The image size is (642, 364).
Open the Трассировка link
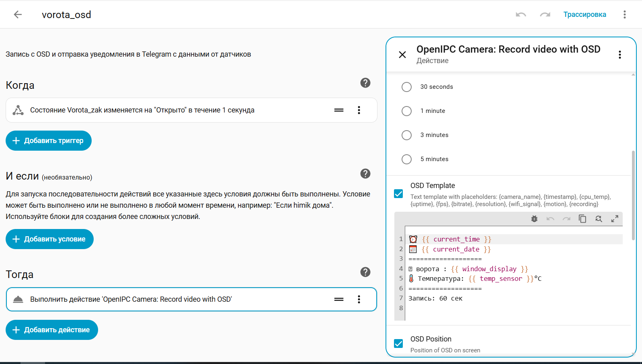585,15
